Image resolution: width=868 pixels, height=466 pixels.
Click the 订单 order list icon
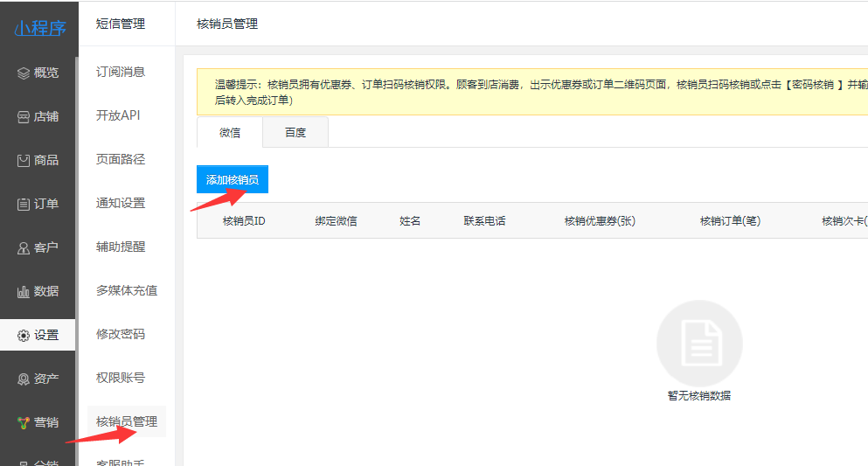[24, 205]
